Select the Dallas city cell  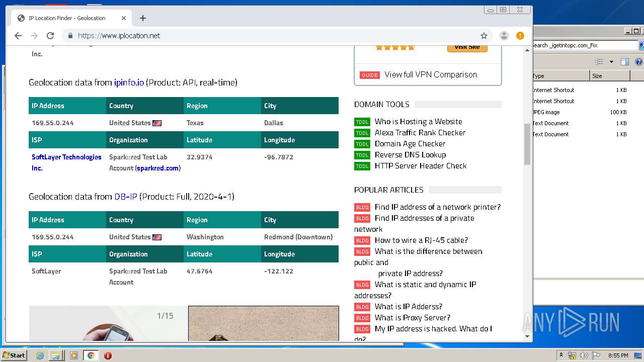point(274,123)
